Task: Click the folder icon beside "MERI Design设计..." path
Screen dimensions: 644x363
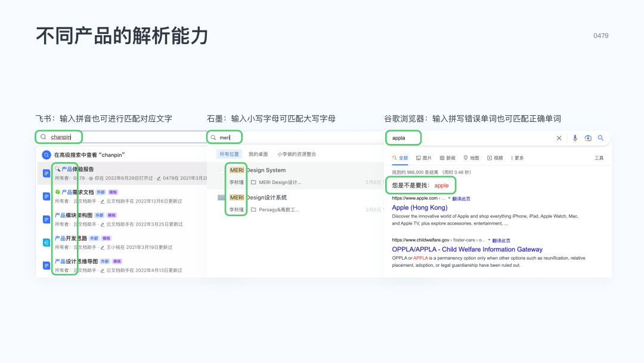Action: point(253,182)
